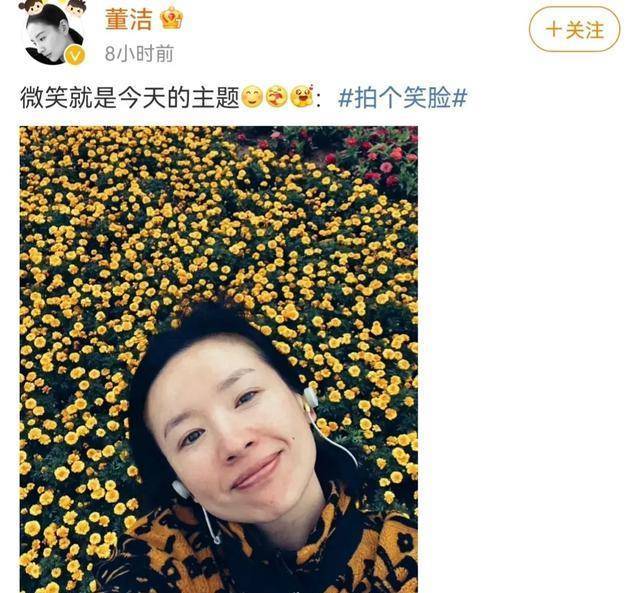The width and height of the screenshot is (640, 593).
Task: Click the trailing # of the hashtag
Action: click(460, 99)
